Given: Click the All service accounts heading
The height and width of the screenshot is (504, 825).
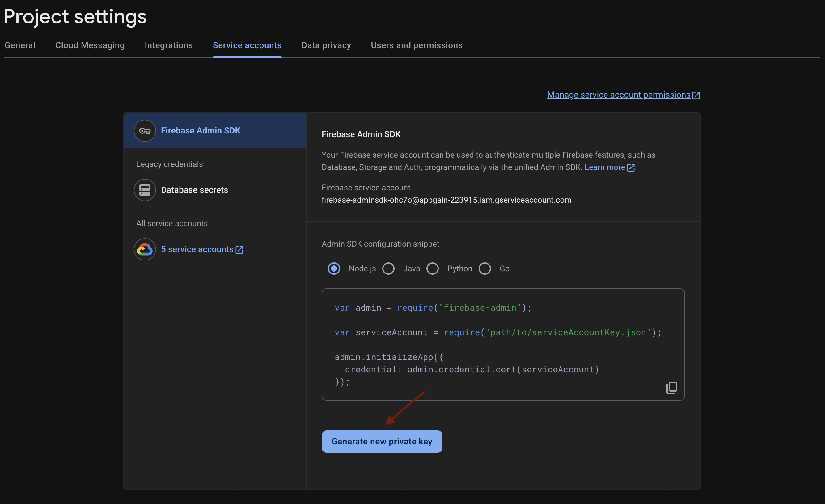Looking at the screenshot, I should click(172, 223).
